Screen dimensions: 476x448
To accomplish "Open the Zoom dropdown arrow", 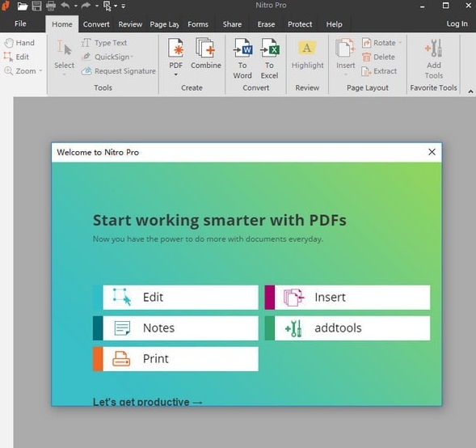I will pyautogui.click(x=40, y=71).
